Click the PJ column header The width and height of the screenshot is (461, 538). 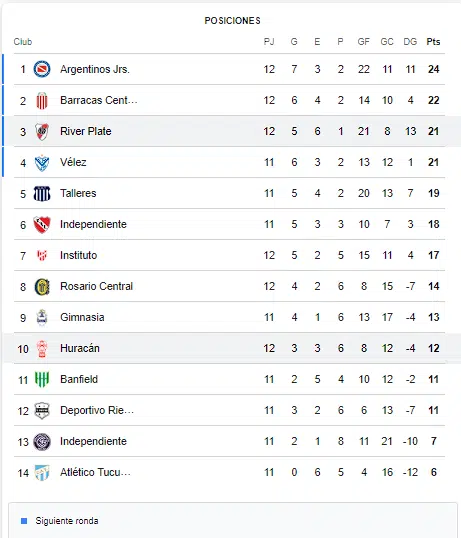pos(269,42)
